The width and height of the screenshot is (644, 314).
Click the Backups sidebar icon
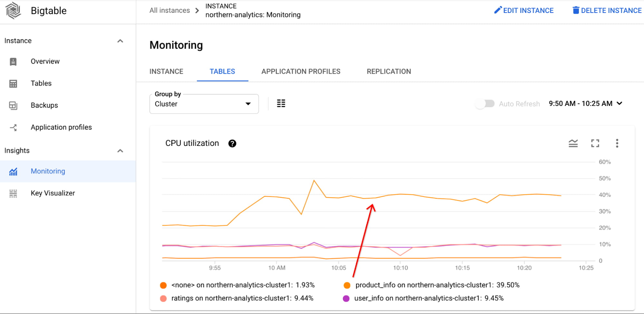click(13, 106)
